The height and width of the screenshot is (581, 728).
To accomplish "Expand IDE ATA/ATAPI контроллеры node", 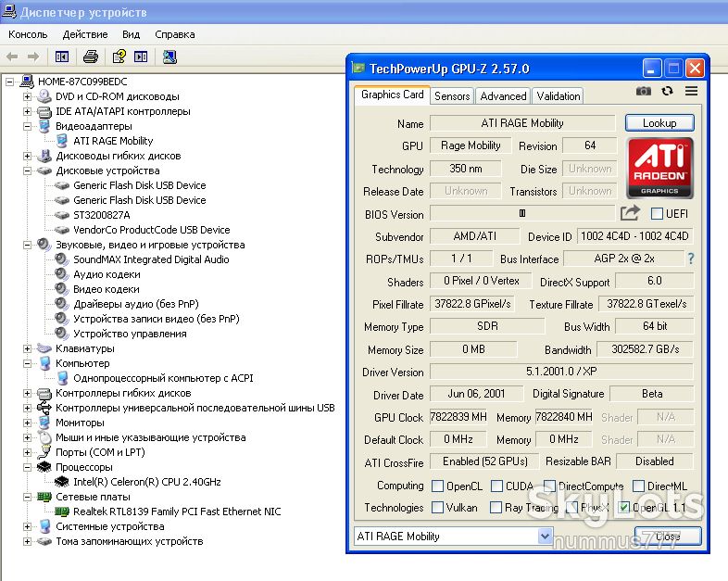I will (x=27, y=111).
